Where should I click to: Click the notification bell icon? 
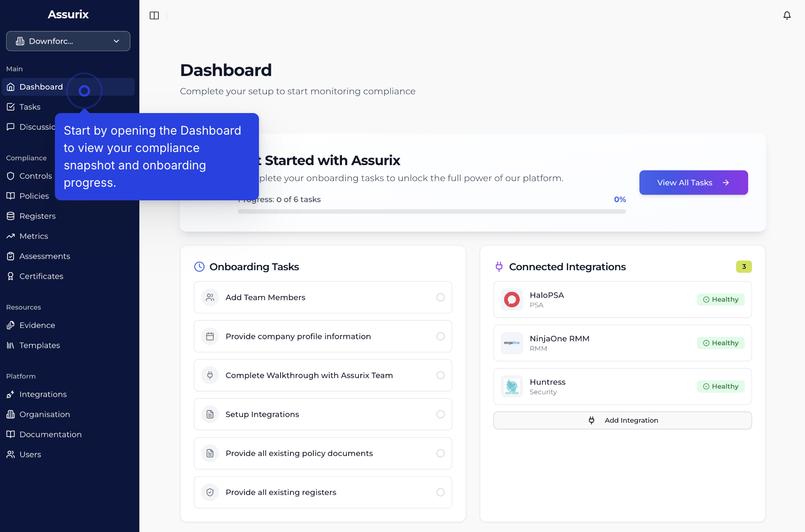pos(787,15)
